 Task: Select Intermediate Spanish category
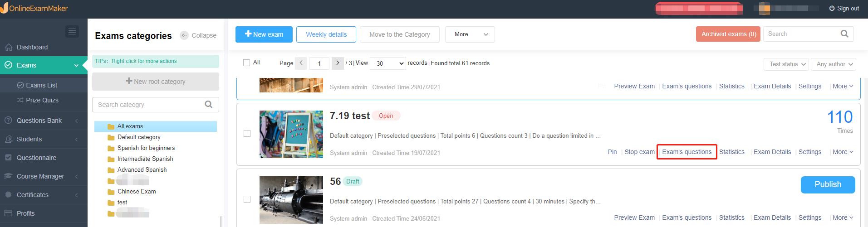point(145,159)
